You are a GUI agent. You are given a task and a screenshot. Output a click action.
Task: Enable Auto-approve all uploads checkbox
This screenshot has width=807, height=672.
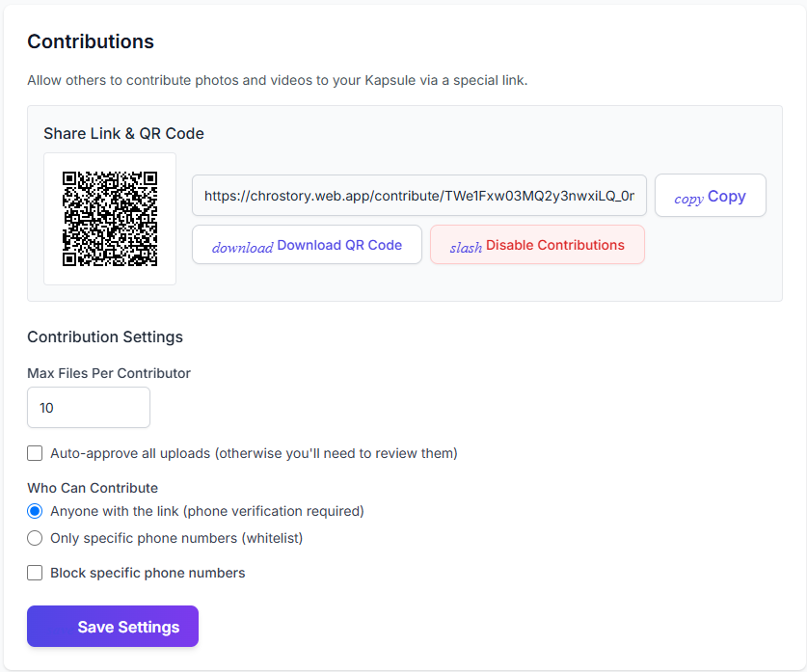(x=35, y=453)
